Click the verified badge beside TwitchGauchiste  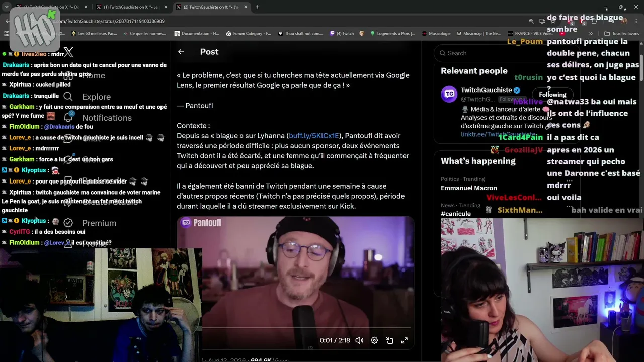coord(517,90)
